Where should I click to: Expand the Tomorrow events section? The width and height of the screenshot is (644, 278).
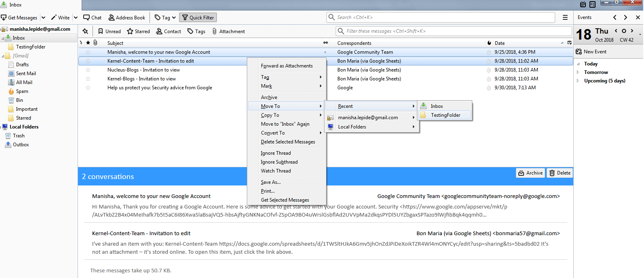578,72
